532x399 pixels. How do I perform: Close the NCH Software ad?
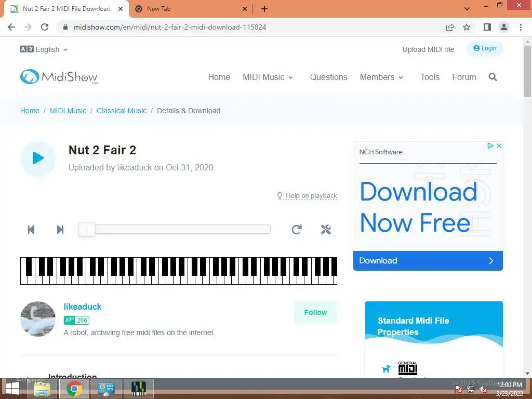click(499, 145)
